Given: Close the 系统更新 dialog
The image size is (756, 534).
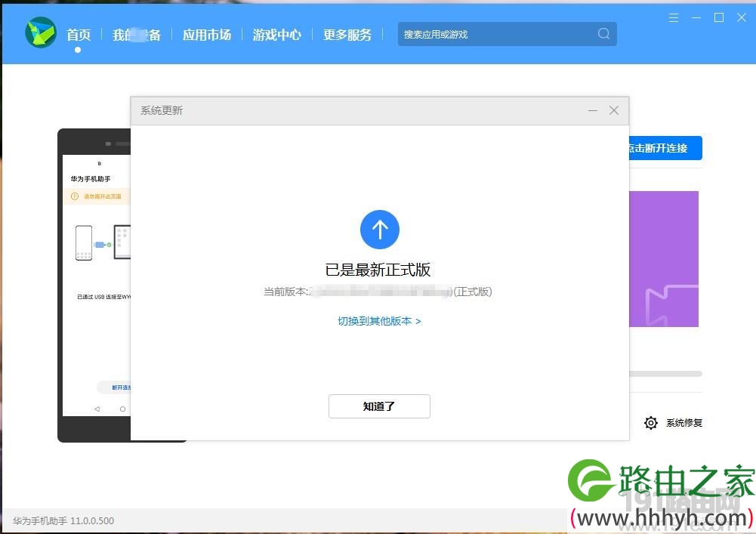Looking at the screenshot, I should coord(614,110).
